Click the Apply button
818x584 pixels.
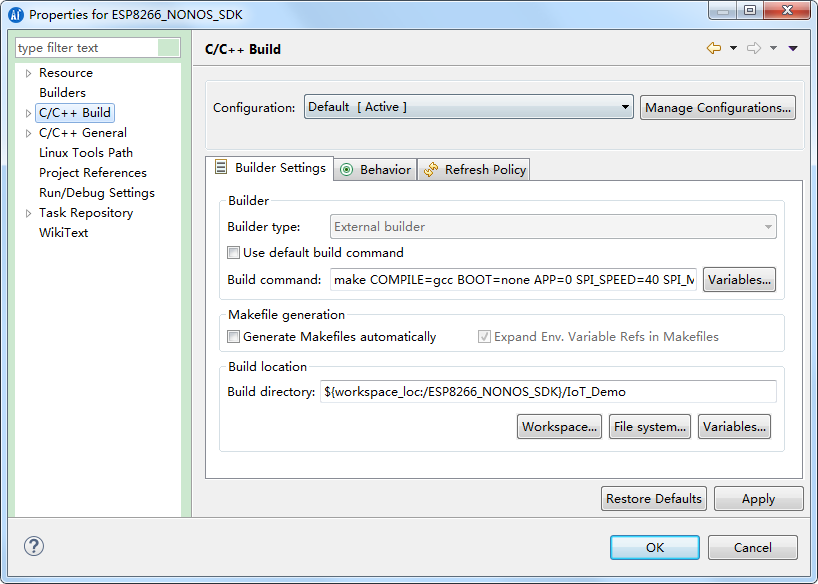coord(759,498)
